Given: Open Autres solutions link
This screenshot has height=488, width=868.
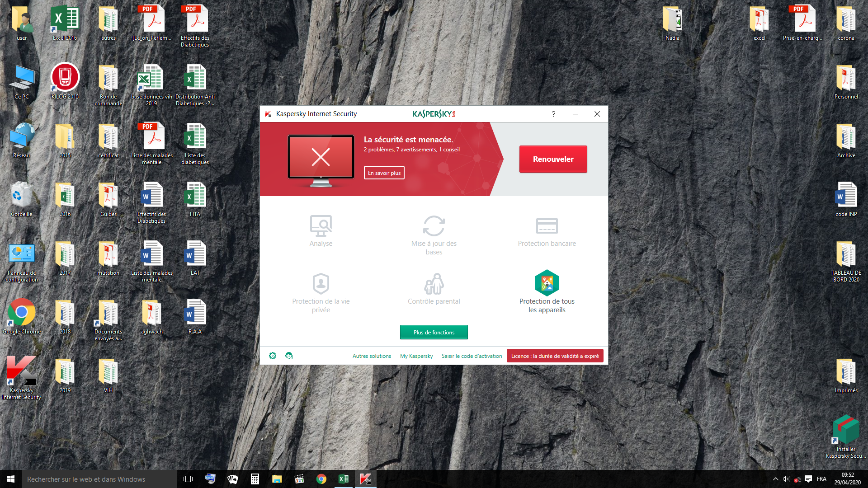Looking at the screenshot, I should [372, 356].
